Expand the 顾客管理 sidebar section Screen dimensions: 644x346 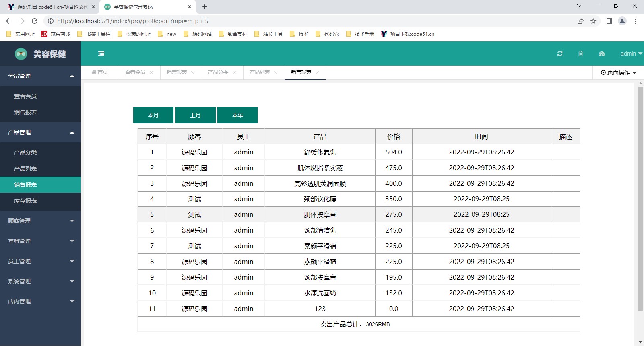point(40,221)
